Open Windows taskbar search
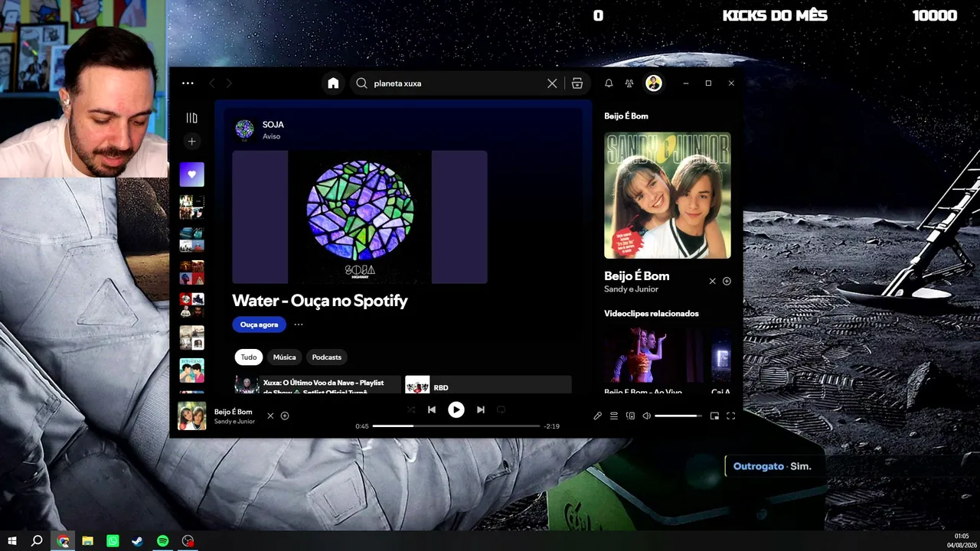This screenshot has width=980, height=551. [37, 541]
